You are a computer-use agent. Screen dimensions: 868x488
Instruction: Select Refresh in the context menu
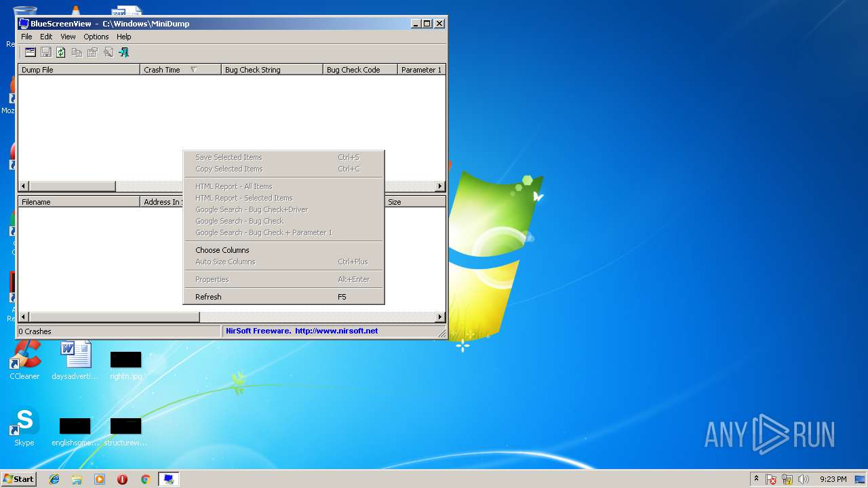click(283, 297)
